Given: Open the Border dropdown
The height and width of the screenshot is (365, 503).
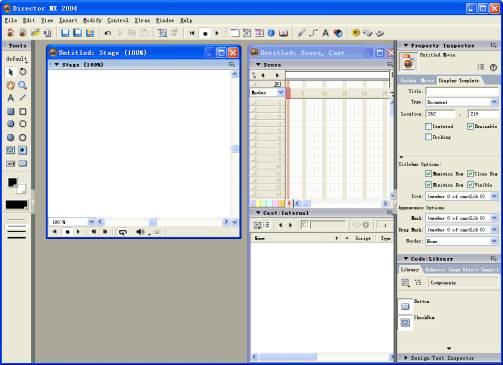Looking at the screenshot, I should [494, 241].
